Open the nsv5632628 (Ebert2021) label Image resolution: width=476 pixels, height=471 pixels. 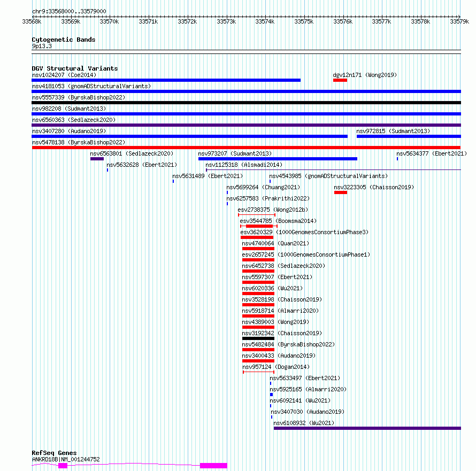142,165
